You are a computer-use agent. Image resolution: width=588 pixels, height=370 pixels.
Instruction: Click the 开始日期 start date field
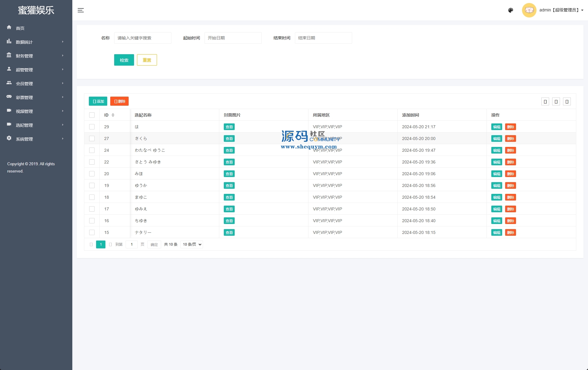tap(233, 38)
